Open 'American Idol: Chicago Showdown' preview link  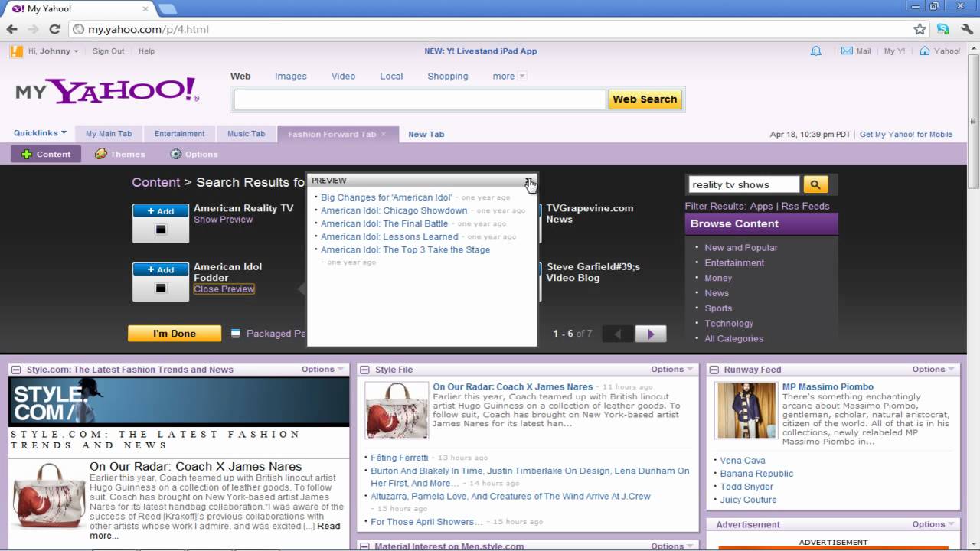coord(394,210)
